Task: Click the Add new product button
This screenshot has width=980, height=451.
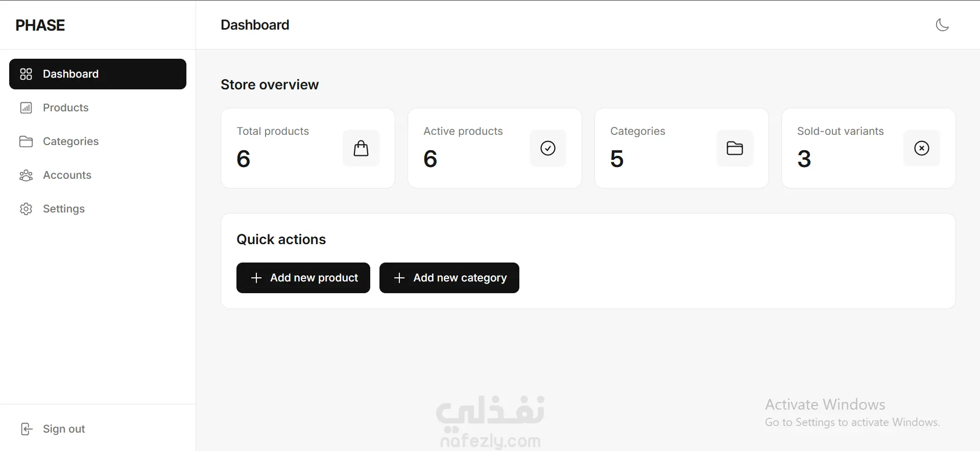Action: pyautogui.click(x=303, y=278)
